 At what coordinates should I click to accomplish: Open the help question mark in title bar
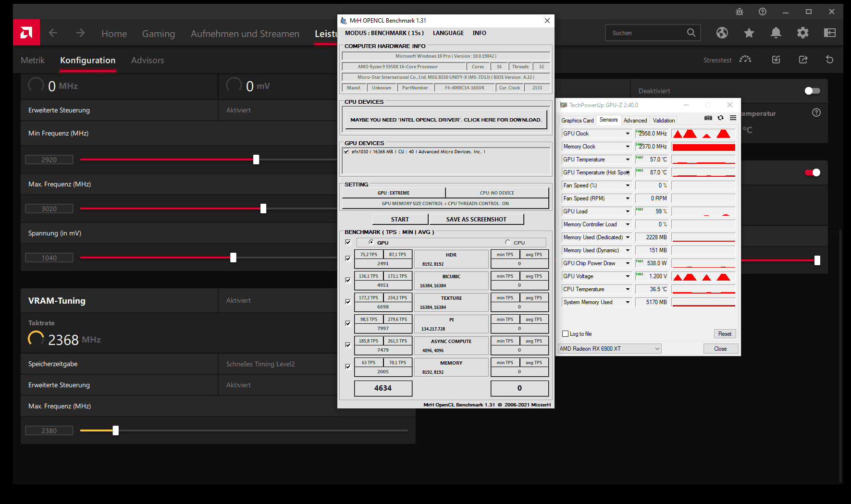point(763,12)
